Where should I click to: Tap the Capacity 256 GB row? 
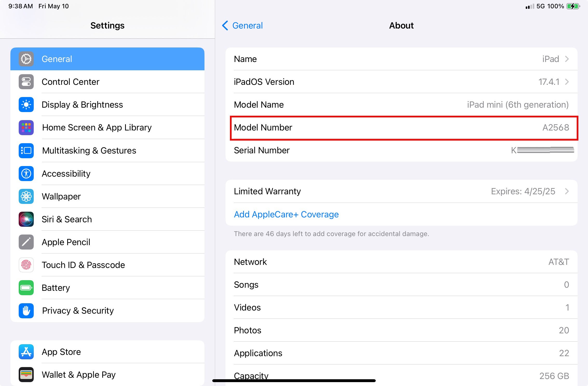401,375
